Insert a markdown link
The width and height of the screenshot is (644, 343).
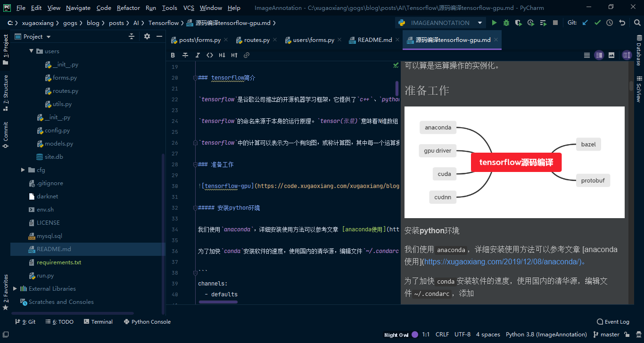(x=247, y=55)
